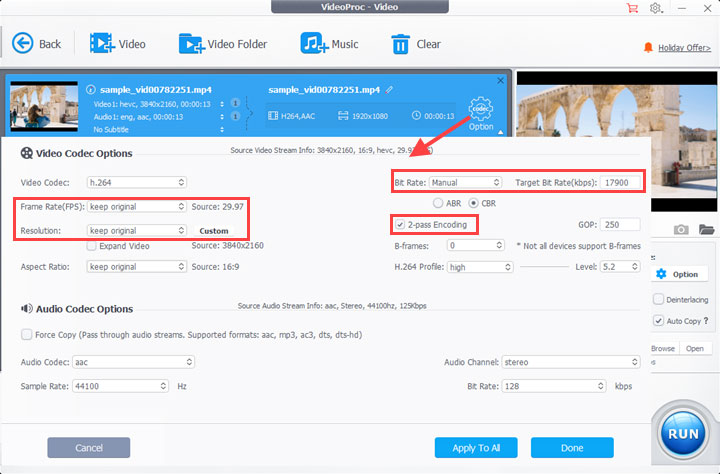Toggle Expand Video checkbox
The height and width of the screenshot is (474, 720).
91,246
